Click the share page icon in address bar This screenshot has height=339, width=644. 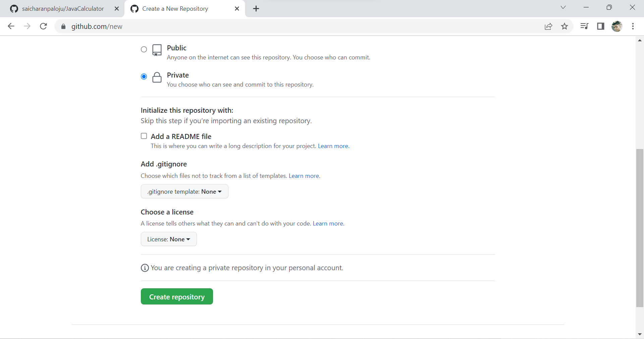548,26
